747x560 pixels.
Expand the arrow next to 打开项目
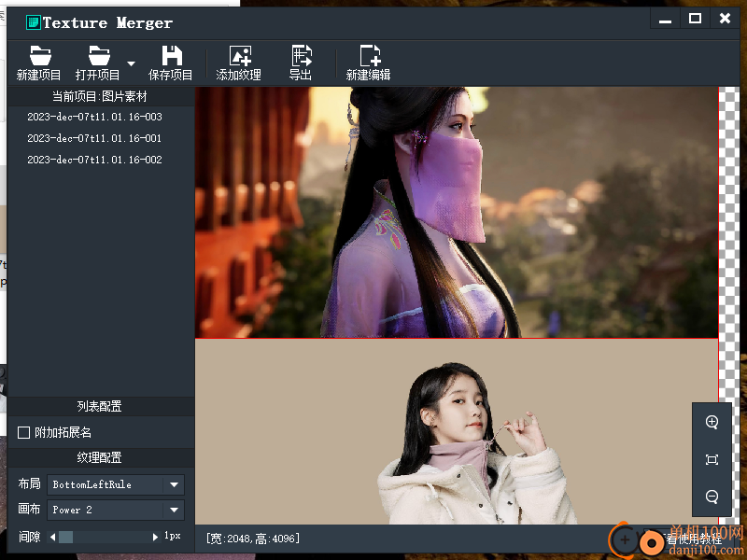[131, 63]
